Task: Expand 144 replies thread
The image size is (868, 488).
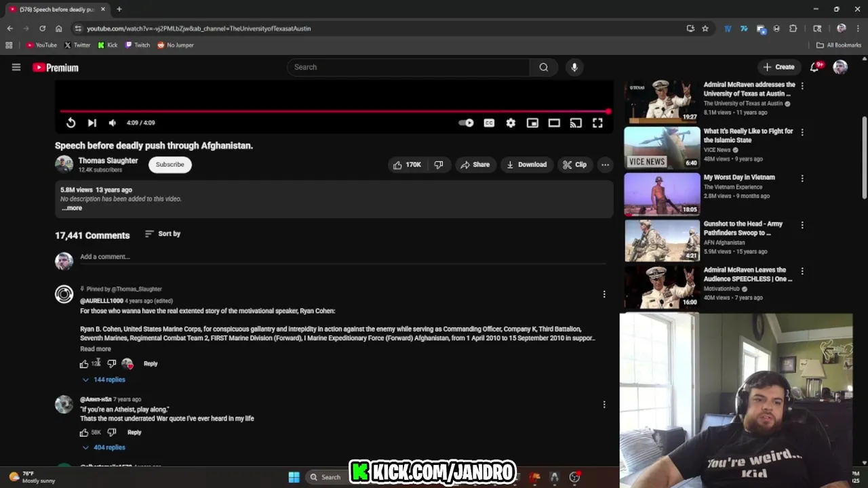Action: [x=104, y=380]
